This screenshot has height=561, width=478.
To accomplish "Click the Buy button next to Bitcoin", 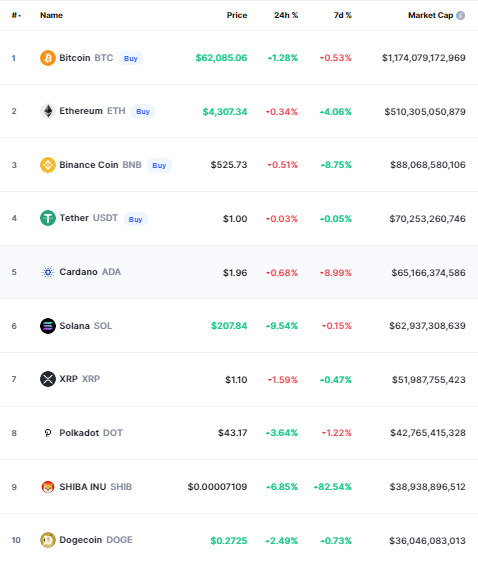I will point(131,58).
